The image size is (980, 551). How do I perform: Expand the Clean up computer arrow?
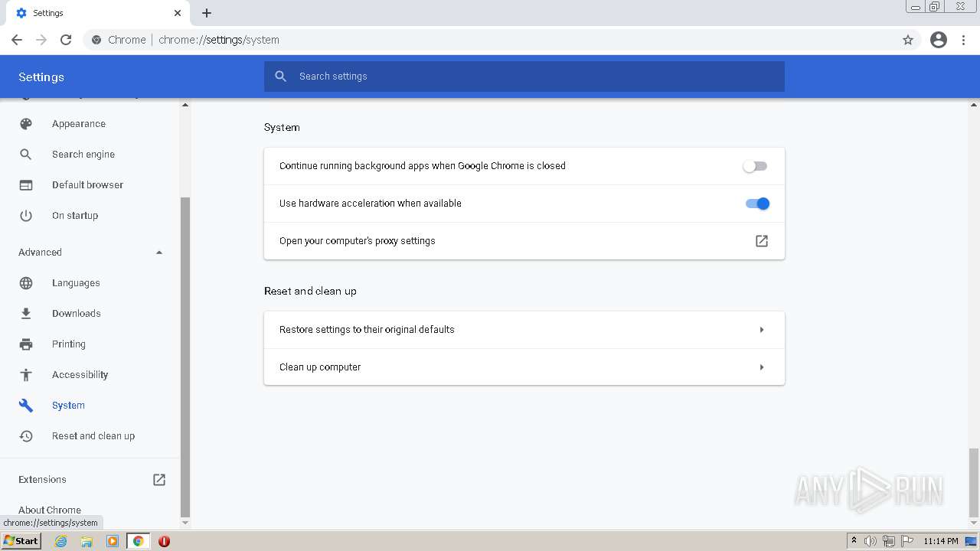point(762,367)
